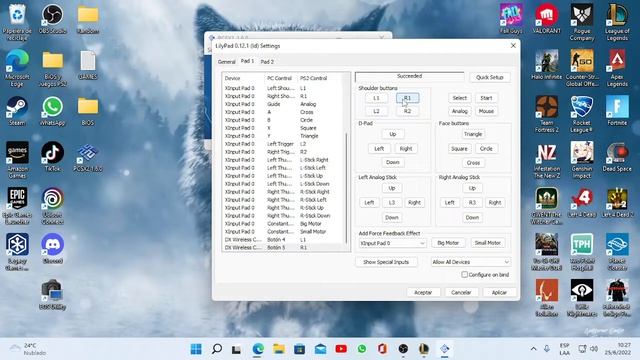
Task: Open Fortnite desktop shortcut
Action: coord(617,111)
